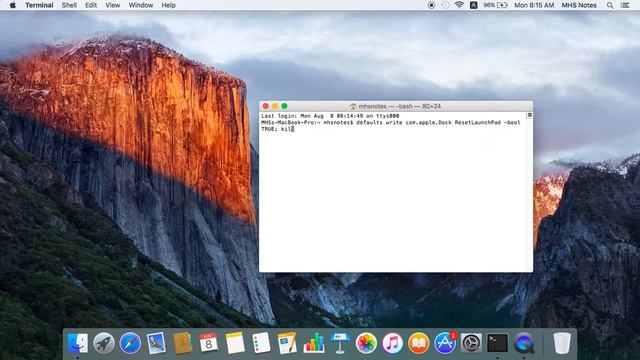Open iBooks orange book icon
Screen dimensions: 640x360
pyautogui.click(x=419, y=343)
